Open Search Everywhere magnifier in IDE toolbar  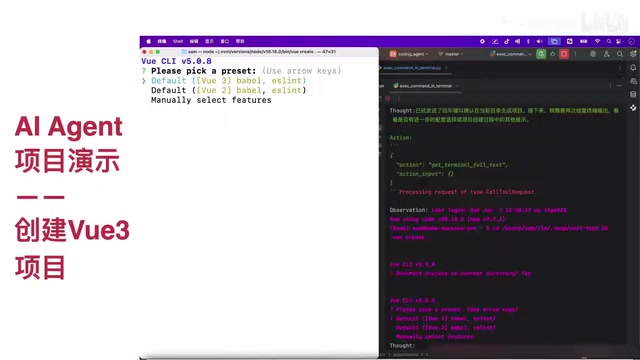[620, 54]
